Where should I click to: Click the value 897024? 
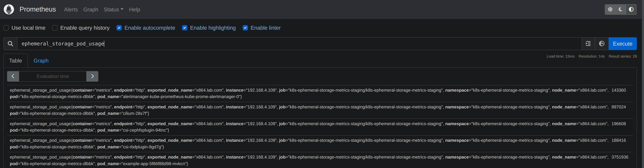coord(618,107)
